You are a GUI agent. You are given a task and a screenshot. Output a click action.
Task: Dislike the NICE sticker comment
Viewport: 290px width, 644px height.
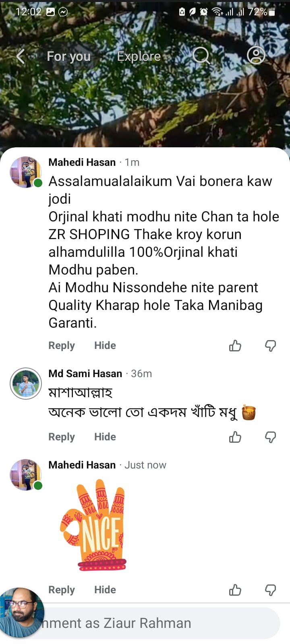click(270, 590)
